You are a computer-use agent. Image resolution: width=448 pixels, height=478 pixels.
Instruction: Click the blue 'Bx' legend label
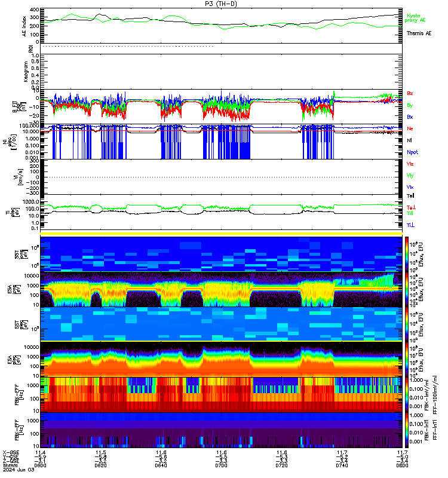tap(410, 117)
